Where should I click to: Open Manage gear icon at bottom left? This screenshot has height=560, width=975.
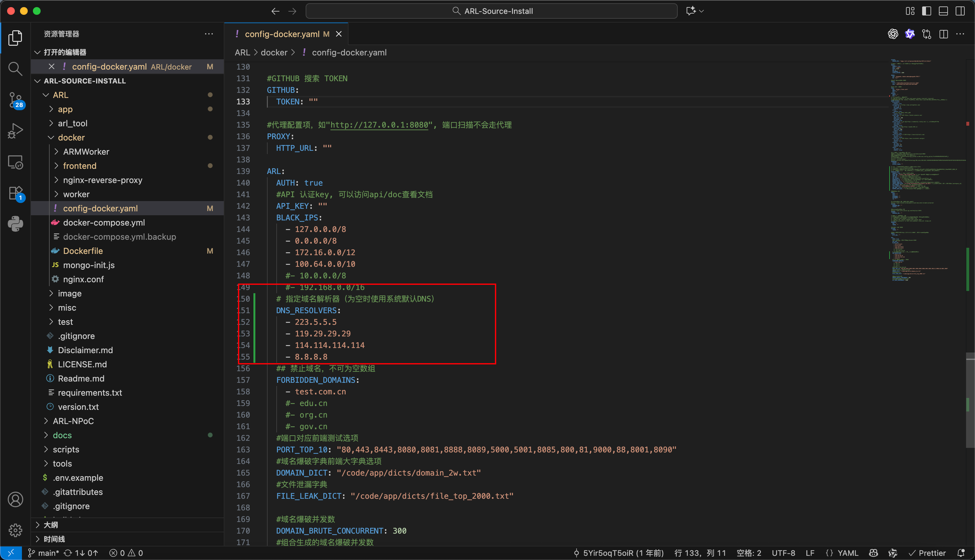tap(15, 530)
